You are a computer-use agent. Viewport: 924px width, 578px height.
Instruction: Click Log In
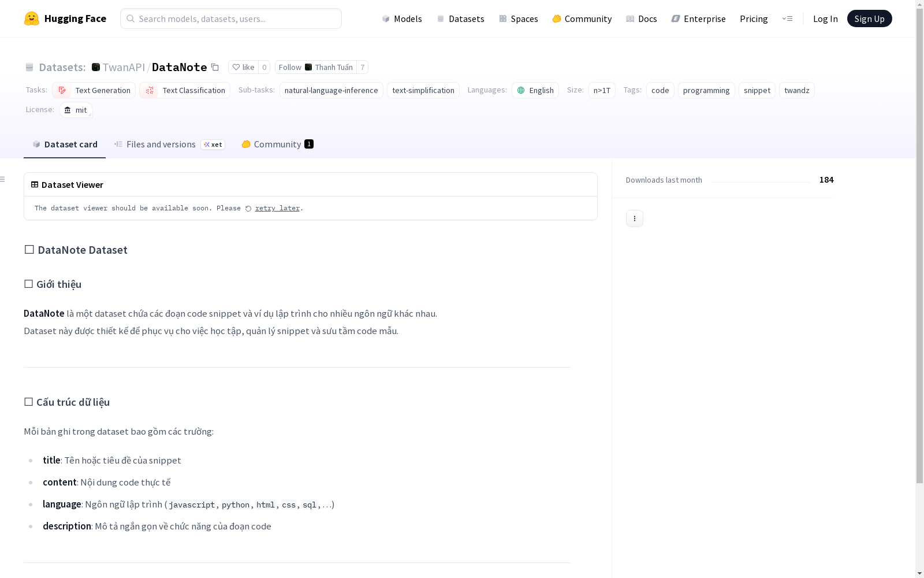(825, 18)
